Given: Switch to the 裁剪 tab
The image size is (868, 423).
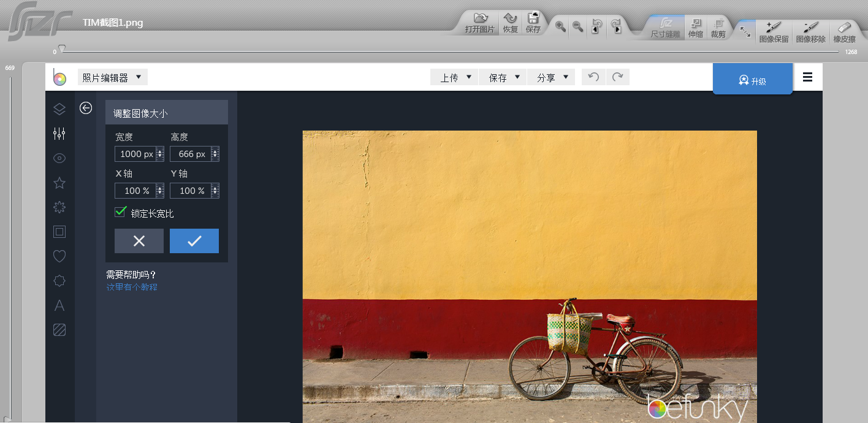Looking at the screenshot, I should pyautogui.click(x=718, y=28).
